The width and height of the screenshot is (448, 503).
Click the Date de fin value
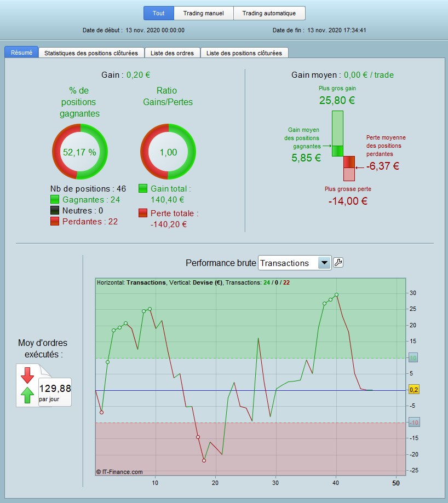[x=337, y=30]
